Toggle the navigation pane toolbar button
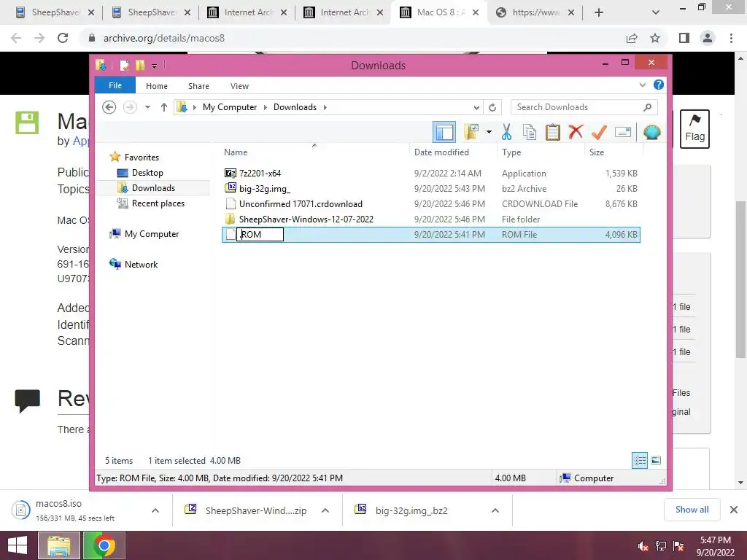747x560 pixels. tap(444, 132)
